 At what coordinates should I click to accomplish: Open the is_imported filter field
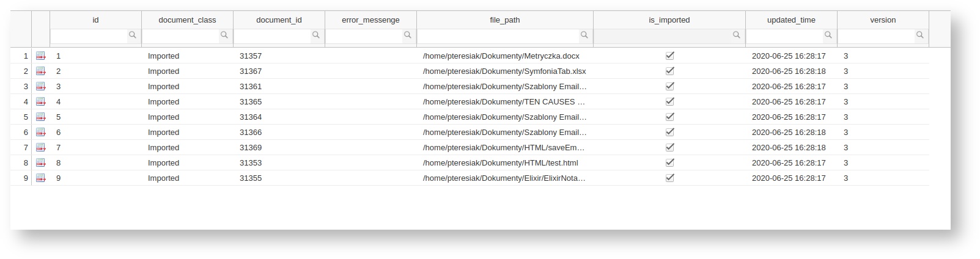(663, 36)
